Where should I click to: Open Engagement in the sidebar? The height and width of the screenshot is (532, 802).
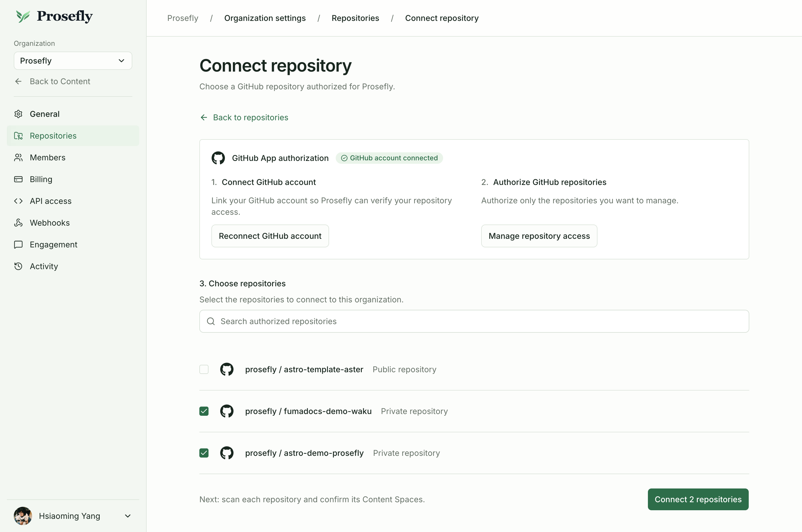(73, 244)
